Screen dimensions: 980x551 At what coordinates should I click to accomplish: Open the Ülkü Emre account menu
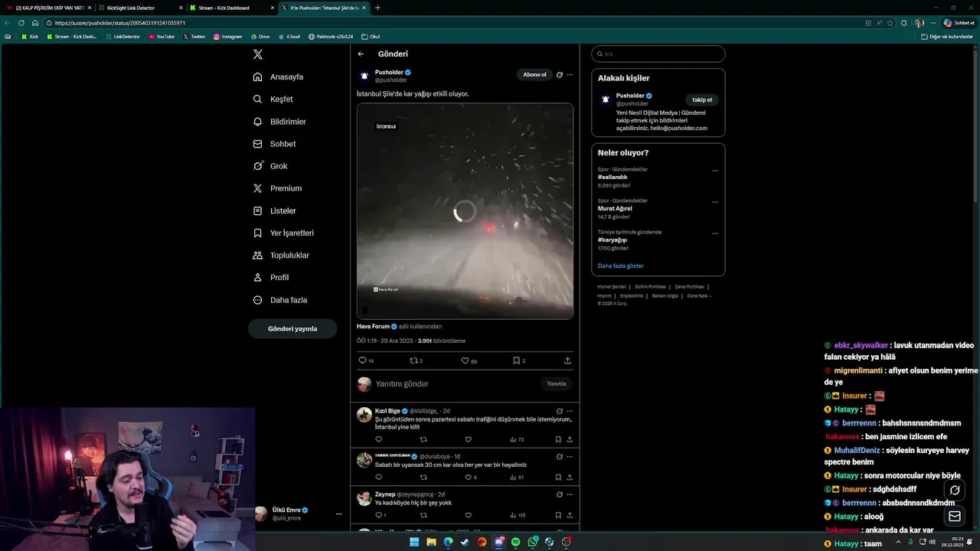(299, 514)
